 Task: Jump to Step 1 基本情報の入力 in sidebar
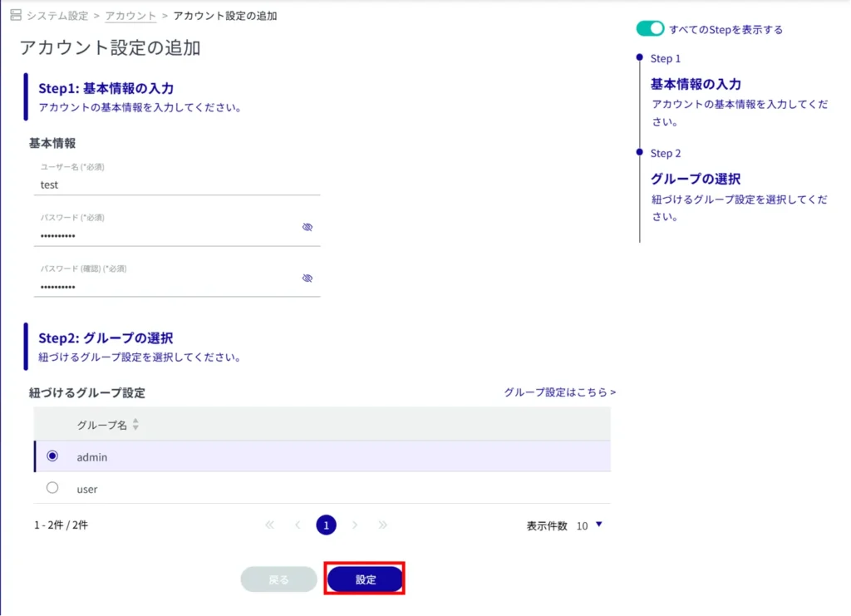tap(695, 84)
